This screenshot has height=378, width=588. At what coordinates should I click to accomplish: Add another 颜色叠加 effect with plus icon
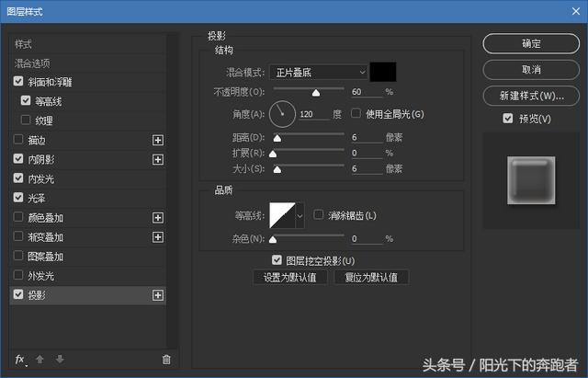pyautogui.click(x=158, y=218)
